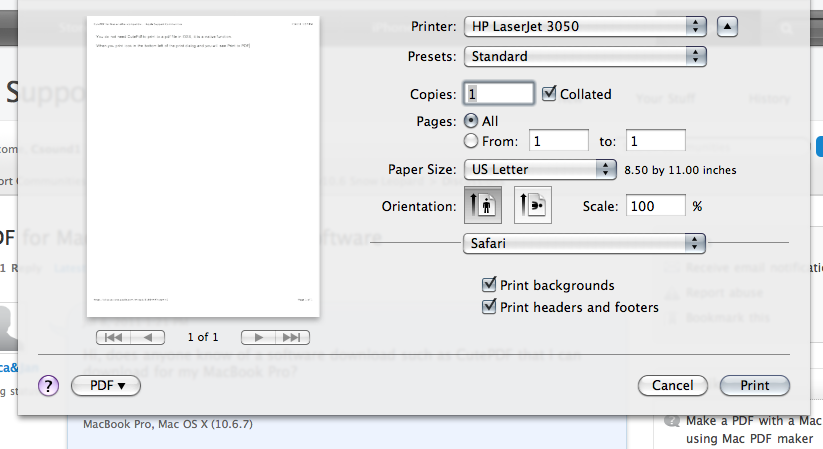Image resolution: width=823 pixels, height=449 pixels.
Task: Select landscape orientation icon
Action: (x=532, y=205)
